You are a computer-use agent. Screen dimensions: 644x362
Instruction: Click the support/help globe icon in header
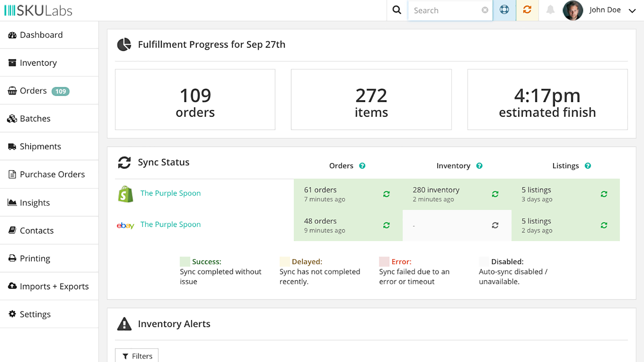504,10
